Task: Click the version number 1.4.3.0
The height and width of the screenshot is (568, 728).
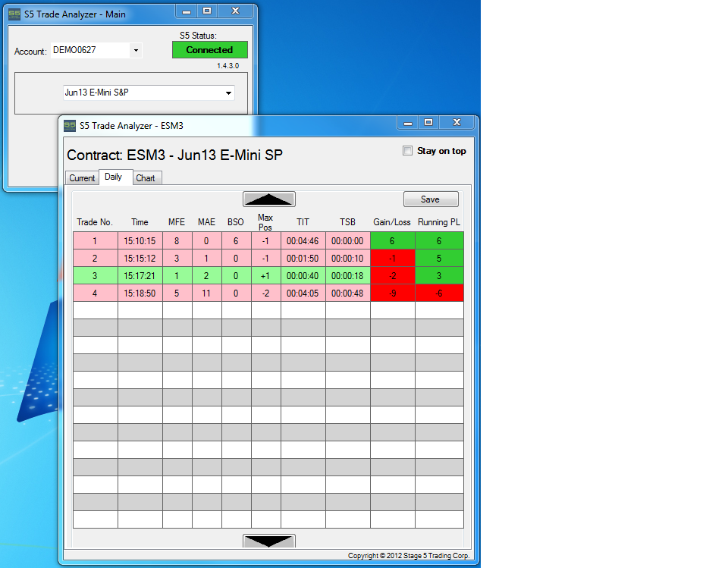Action: tap(228, 66)
